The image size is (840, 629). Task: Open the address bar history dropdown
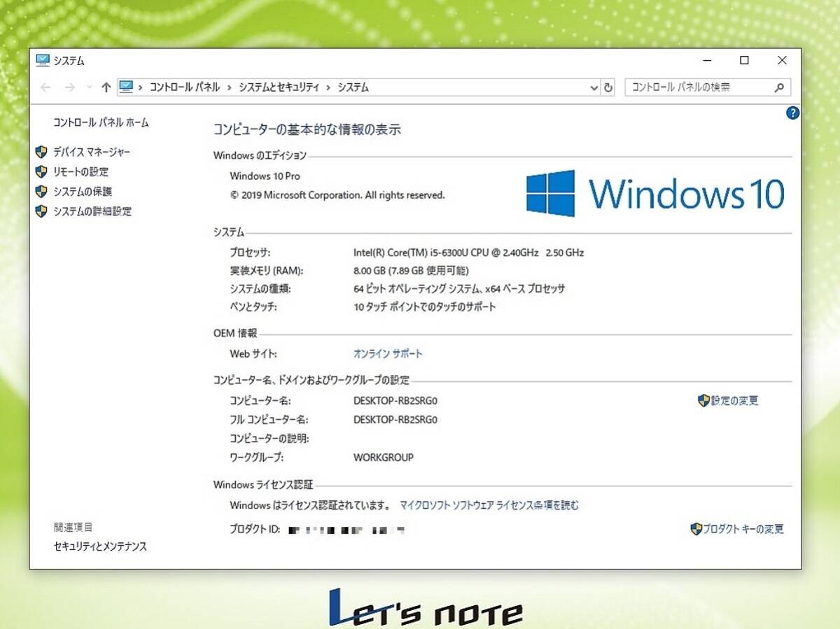click(594, 88)
